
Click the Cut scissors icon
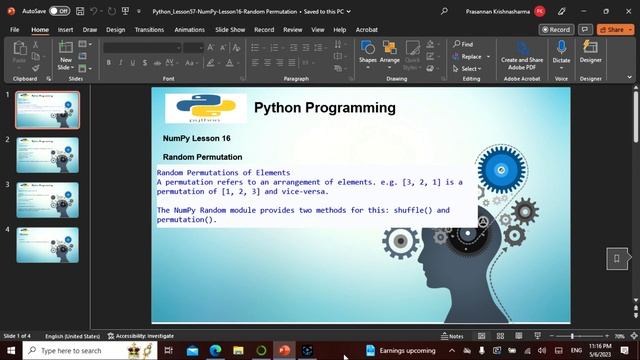[x=36, y=44]
